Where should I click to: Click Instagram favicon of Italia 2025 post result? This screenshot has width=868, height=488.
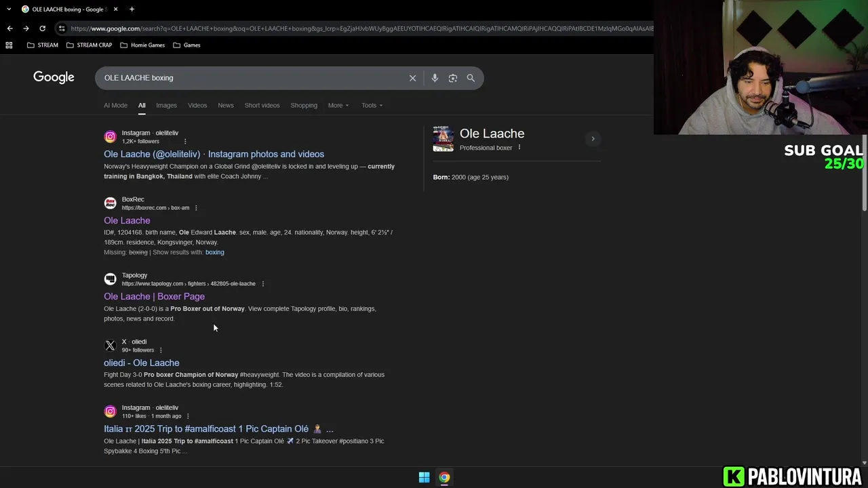click(x=110, y=411)
